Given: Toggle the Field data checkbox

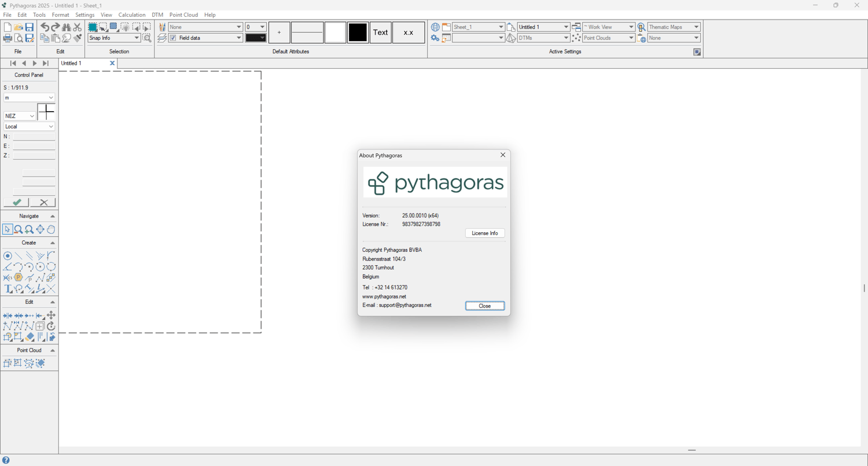Looking at the screenshot, I should [x=173, y=38].
